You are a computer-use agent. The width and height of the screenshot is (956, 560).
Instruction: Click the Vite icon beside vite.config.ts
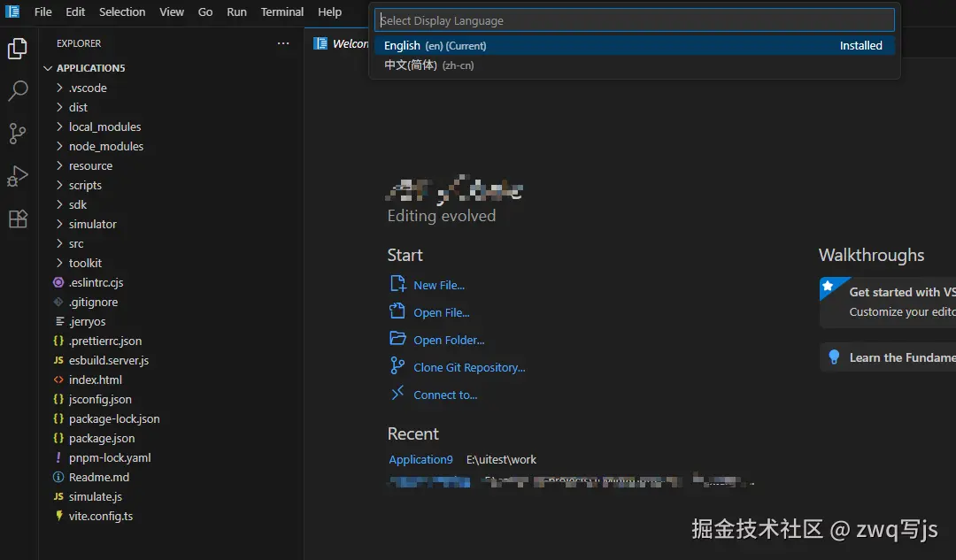click(58, 516)
